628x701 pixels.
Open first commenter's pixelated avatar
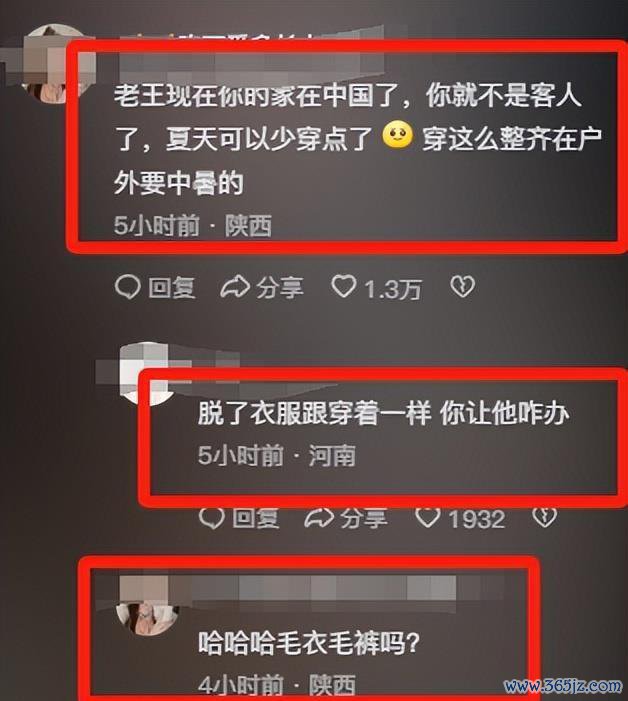[x=50, y=64]
